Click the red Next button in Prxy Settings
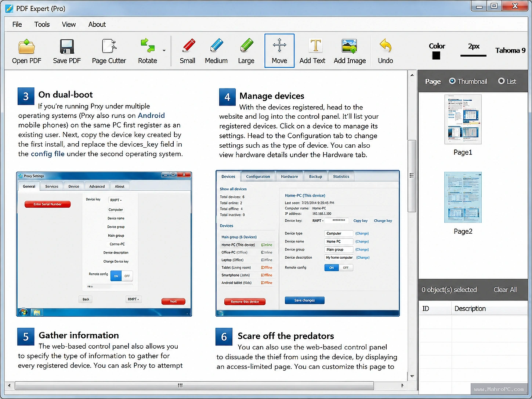Image resolution: width=532 pixels, height=399 pixels. coord(173,301)
